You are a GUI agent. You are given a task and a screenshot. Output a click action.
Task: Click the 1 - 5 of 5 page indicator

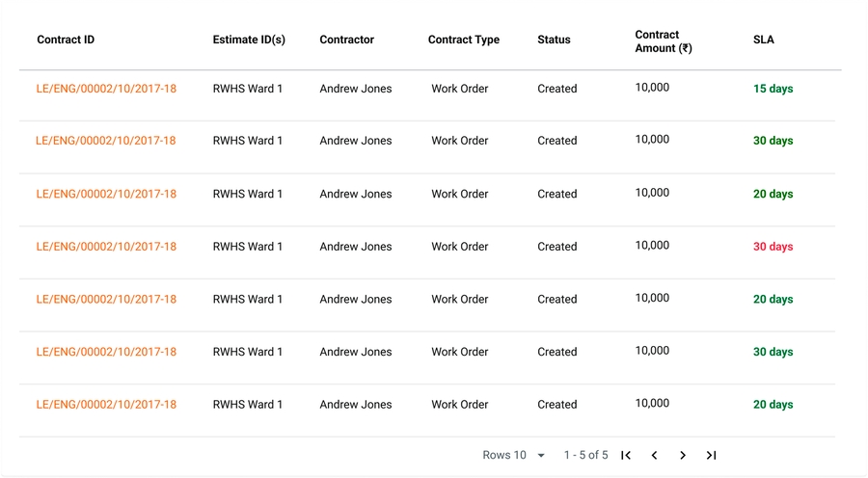point(585,455)
